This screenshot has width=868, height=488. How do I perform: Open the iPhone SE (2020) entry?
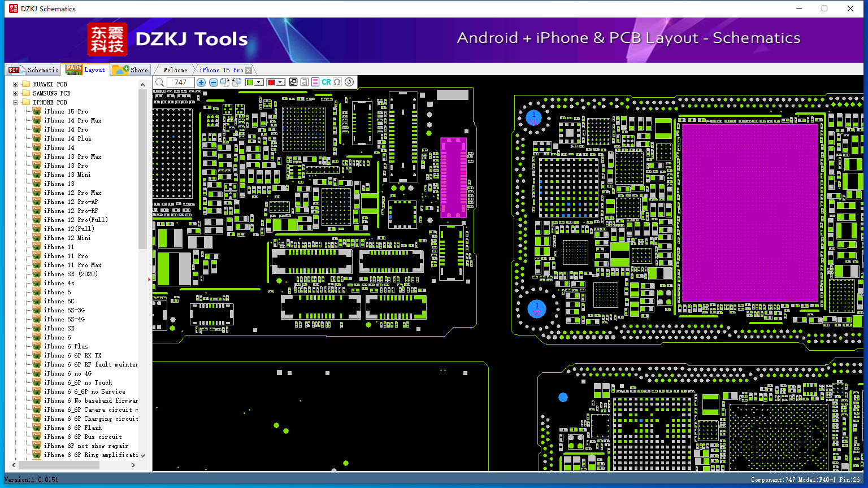(x=71, y=274)
